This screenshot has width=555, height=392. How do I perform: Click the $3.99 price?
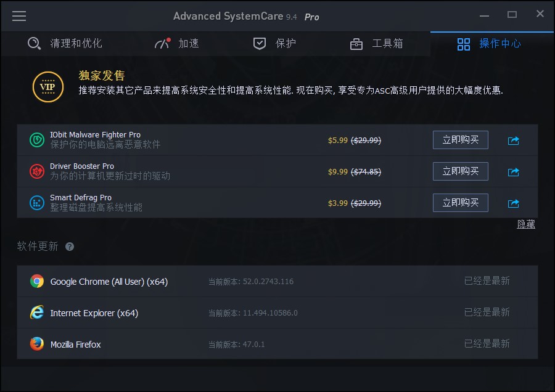[x=338, y=203]
